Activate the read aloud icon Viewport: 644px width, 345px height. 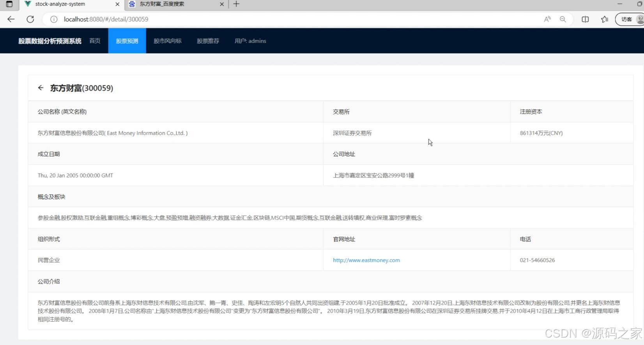point(547,19)
